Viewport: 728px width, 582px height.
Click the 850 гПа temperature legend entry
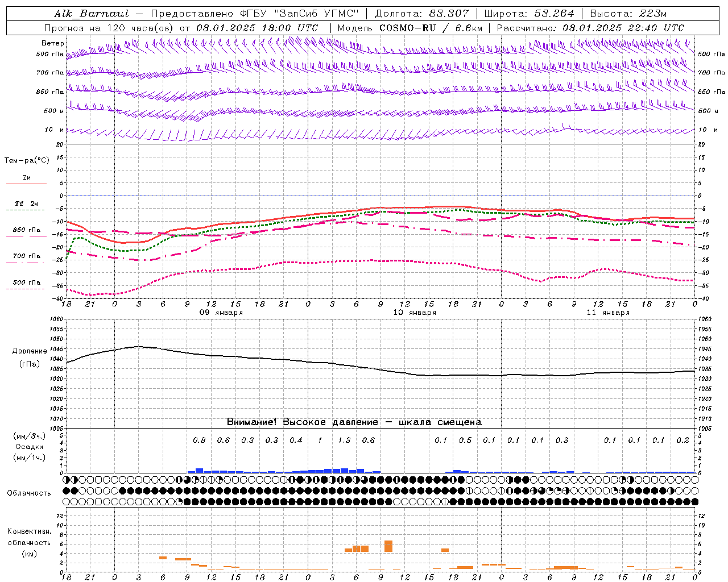pyautogui.click(x=27, y=230)
